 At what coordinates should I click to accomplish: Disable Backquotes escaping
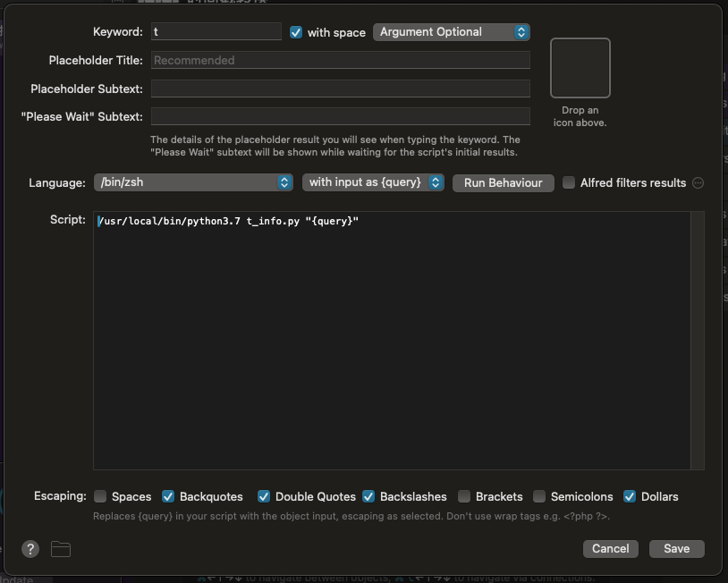pos(168,496)
